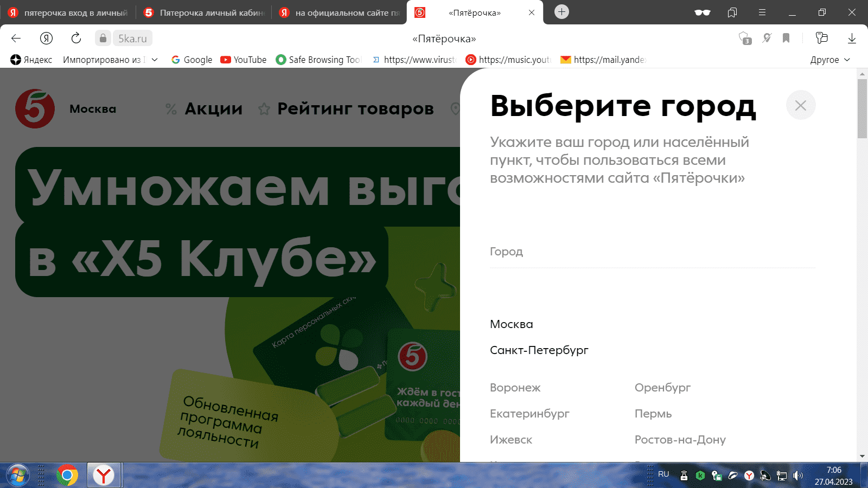The image size is (868, 488).
Task: Click page vertical scrollbar thumb
Action: point(862,108)
